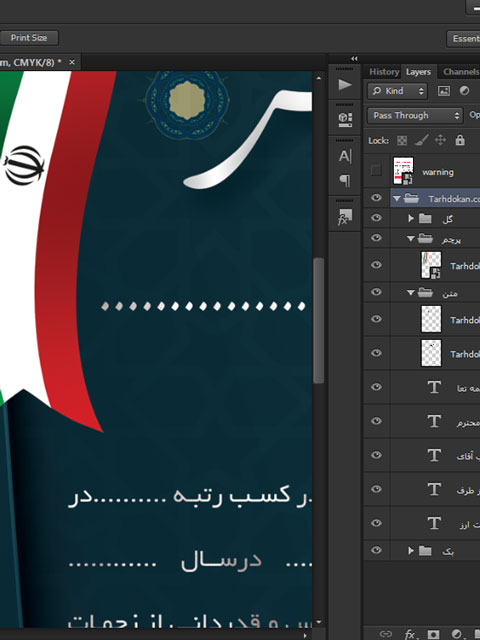Expand the گل group triangle
Screen dimensions: 480x640
tap(411, 218)
